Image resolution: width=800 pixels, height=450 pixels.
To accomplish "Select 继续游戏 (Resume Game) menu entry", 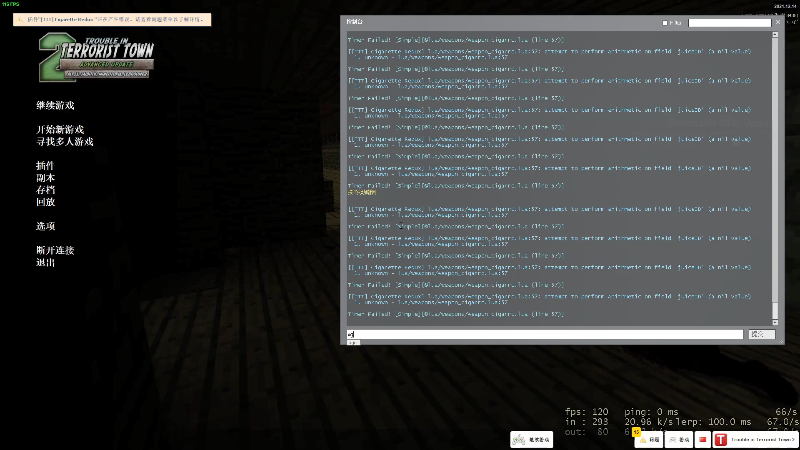I will click(55, 106).
